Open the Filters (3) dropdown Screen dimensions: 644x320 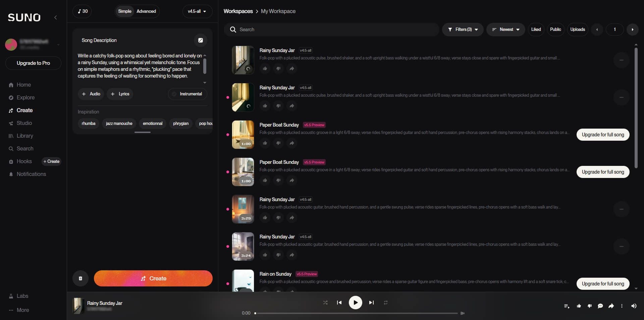click(x=463, y=30)
